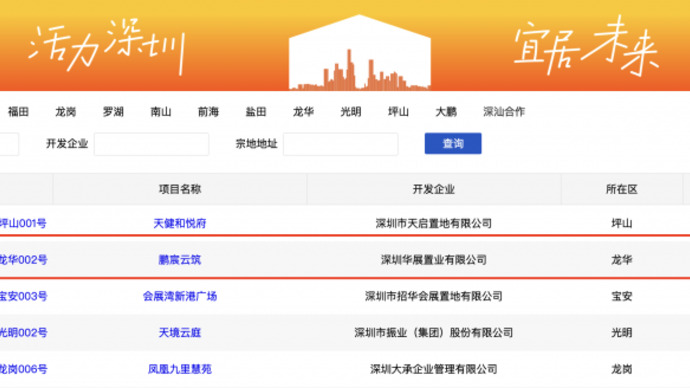Click the 开发企业 column header
Image resolution: width=690 pixels, height=388 pixels.
click(x=433, y=190)
